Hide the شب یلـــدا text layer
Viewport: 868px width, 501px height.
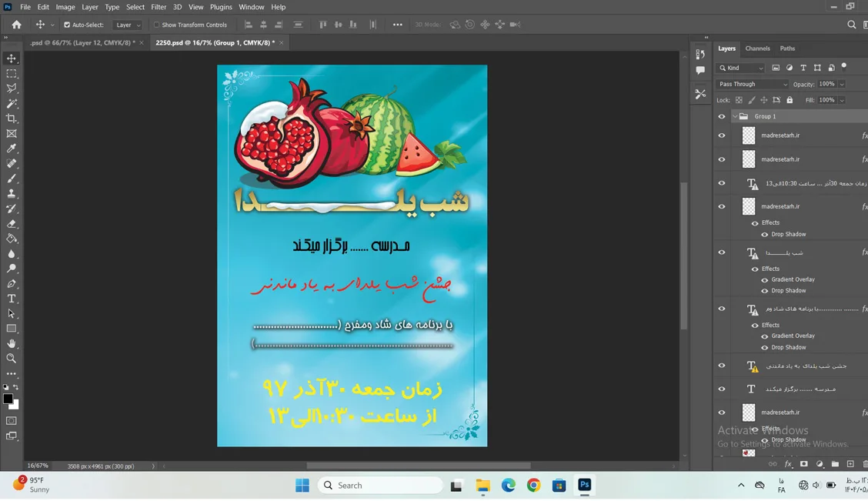(721, 252)
